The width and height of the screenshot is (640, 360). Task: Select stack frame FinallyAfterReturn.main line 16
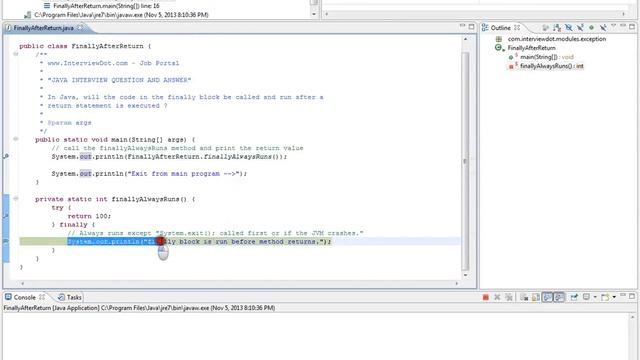pos(106,6)
